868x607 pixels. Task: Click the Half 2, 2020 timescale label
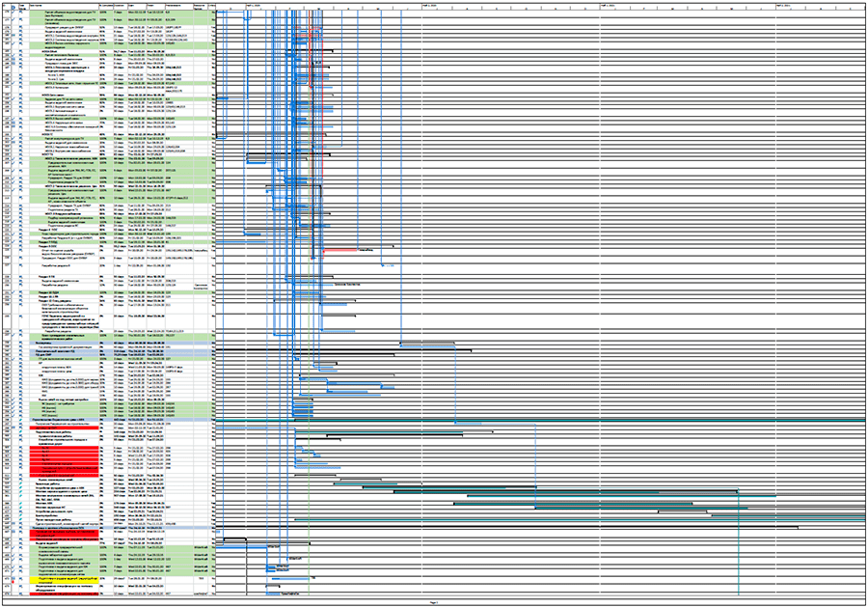click(x=429, y=5)
